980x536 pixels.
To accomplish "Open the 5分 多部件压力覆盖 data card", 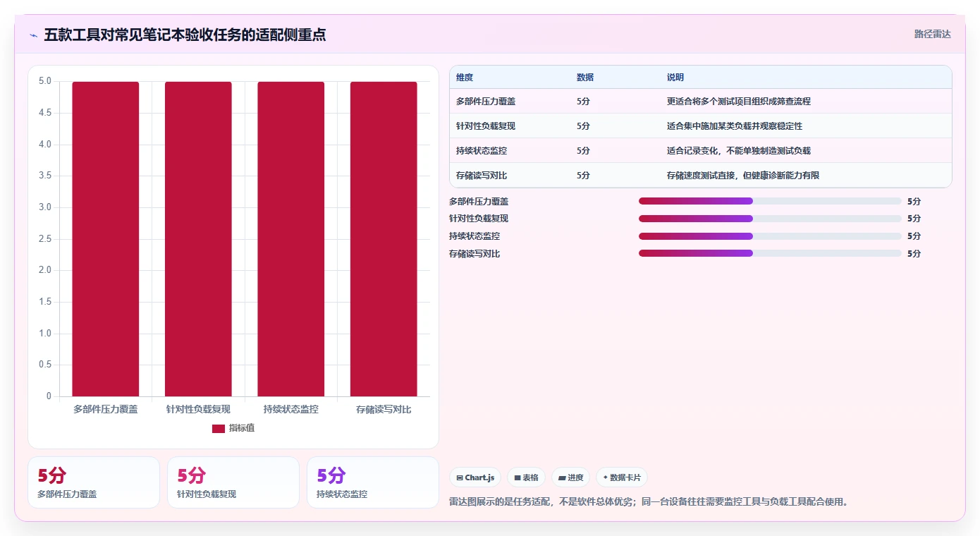I will click(x=94, y=482).
